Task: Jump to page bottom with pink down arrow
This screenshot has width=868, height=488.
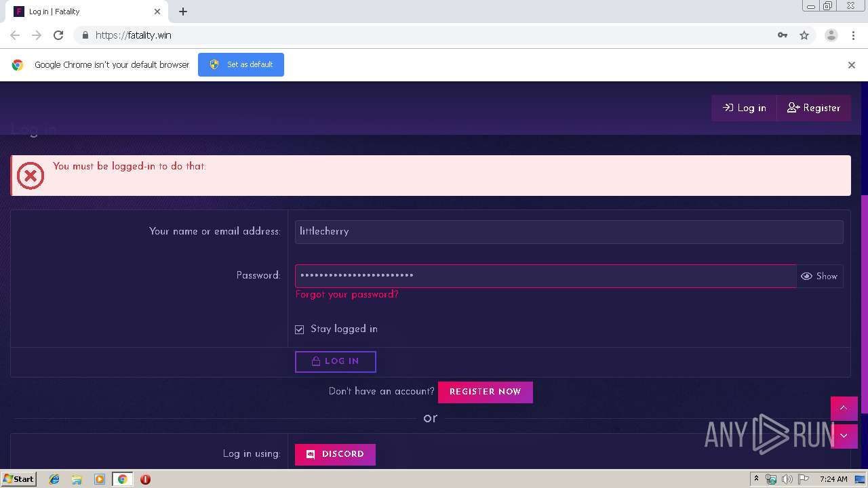Action: [844, 436]
